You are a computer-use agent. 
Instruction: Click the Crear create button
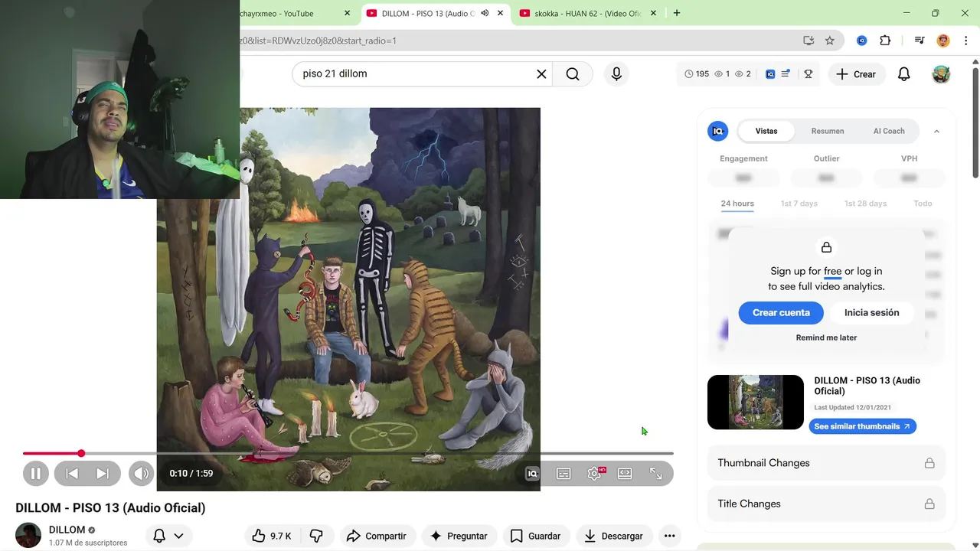[856, 74]
